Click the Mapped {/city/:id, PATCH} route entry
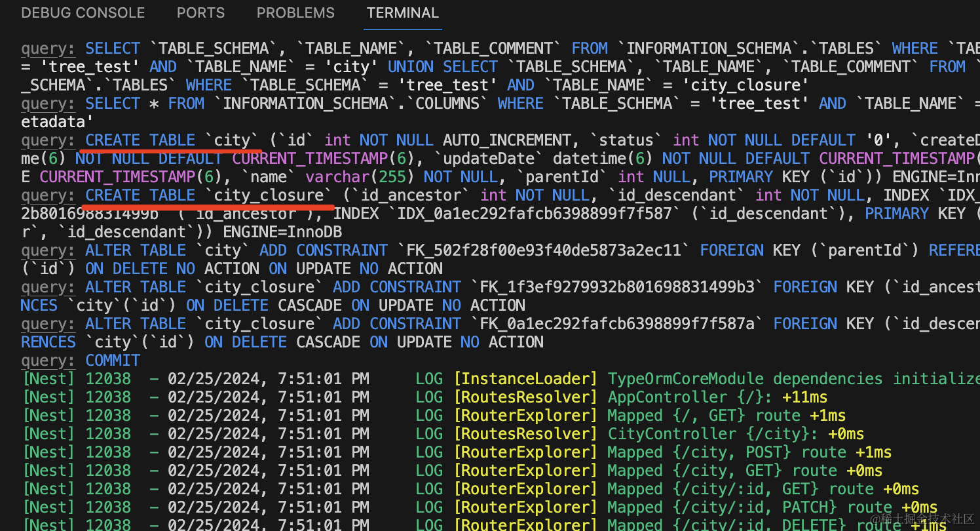 (x=717, y=507)
